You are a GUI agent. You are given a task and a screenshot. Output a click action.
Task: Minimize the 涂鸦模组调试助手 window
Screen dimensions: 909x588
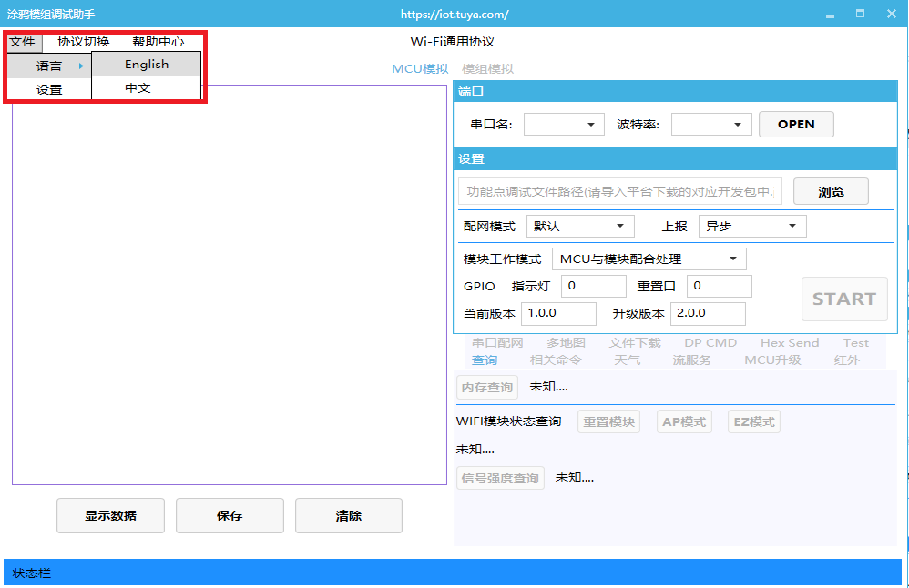[x=830, y=15]
